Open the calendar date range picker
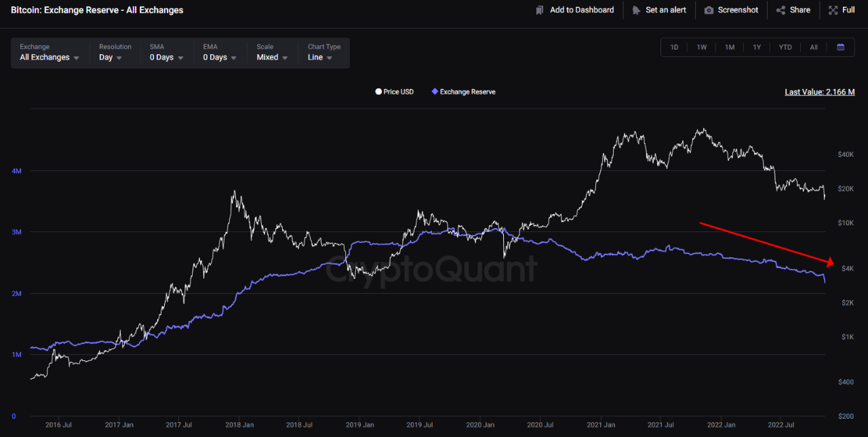 (x=841, y=47)
